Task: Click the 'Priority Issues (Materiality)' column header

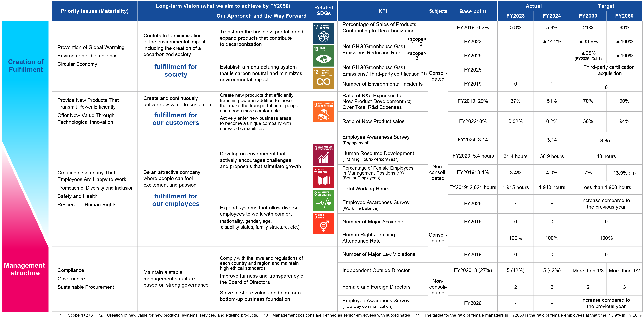Action: pyautogui.click(x=95, y=11)
